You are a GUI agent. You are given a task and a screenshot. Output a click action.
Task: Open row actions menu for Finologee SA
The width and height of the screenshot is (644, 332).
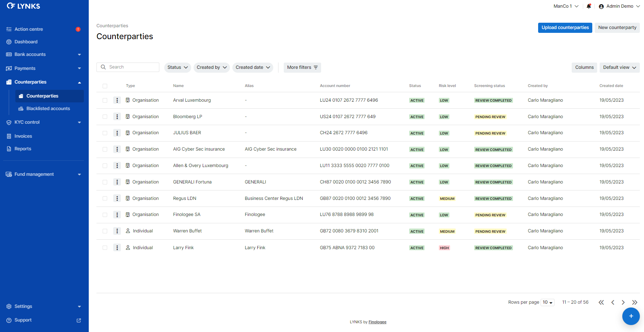[117, 215]
